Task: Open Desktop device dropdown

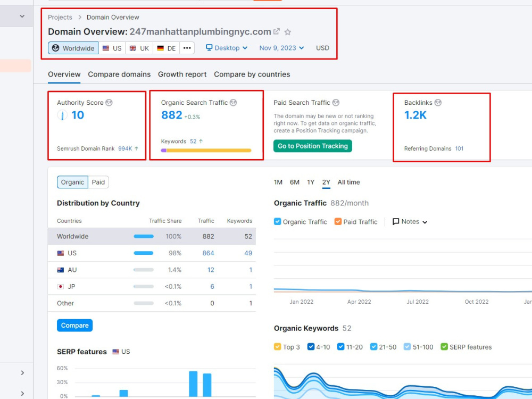Action: tap(227, 48)
